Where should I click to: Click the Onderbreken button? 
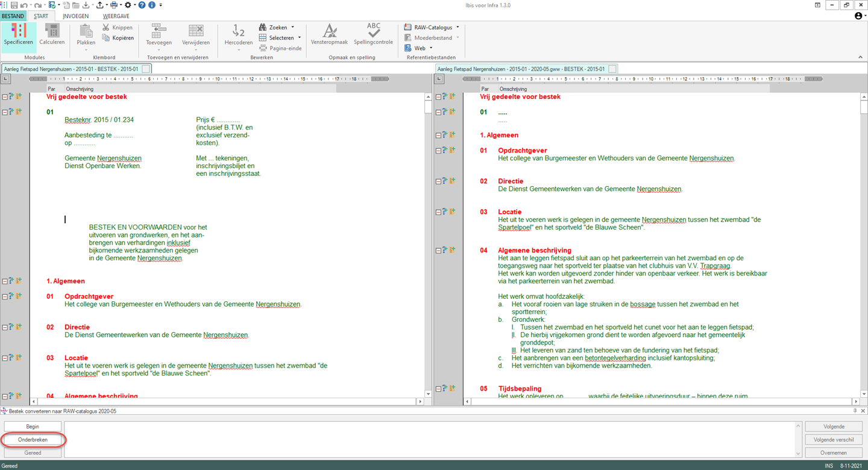[x=33, y=440]
